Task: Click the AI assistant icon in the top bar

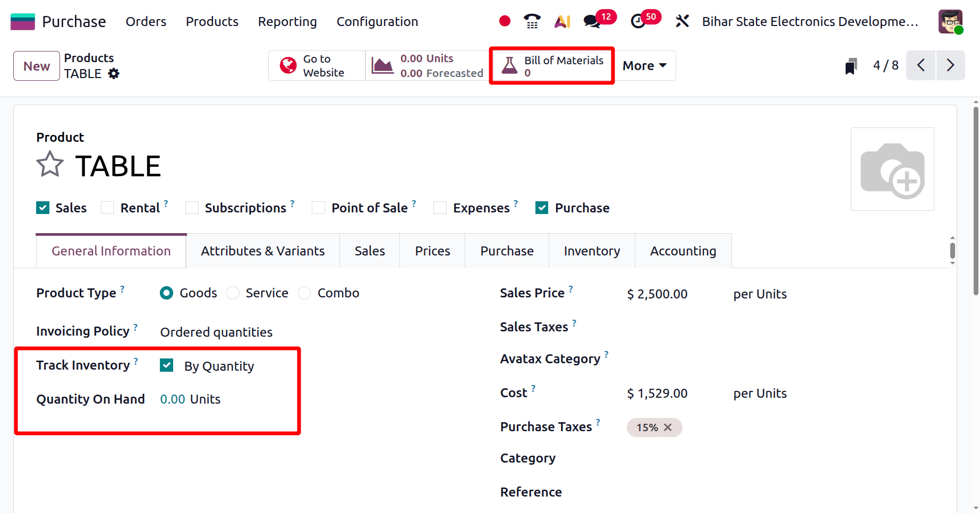Action: click(562, 21)
